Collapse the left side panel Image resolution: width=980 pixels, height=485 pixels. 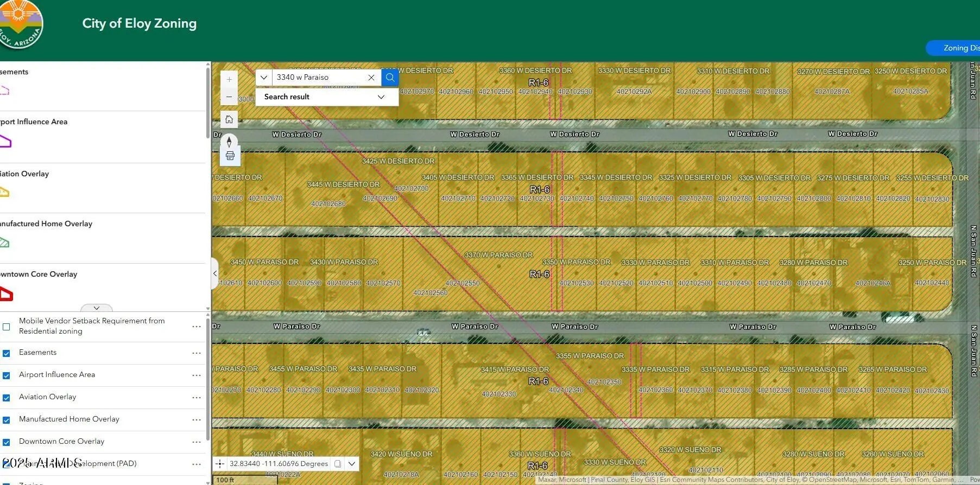tap(215, 273)
